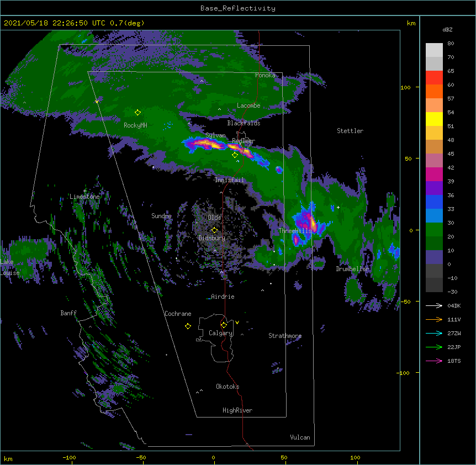Click the Ponoka label
This screenshot has width=476, height=465.
(265, 75)
